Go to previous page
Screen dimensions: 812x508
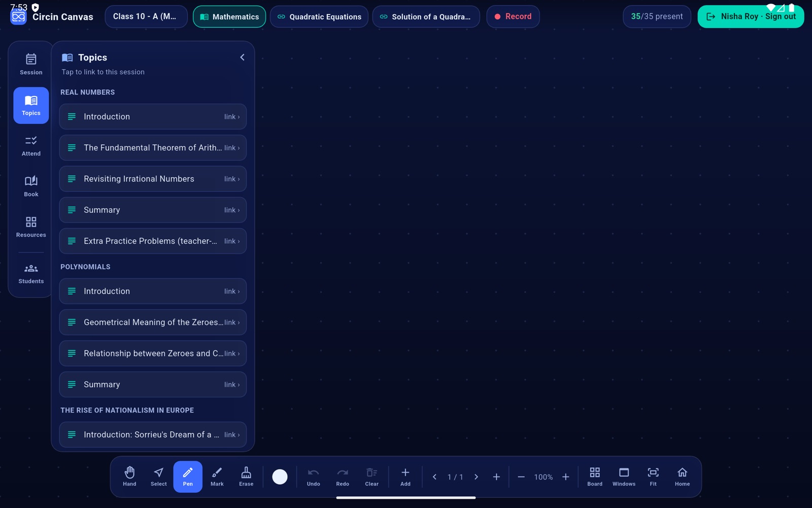click(434, 477)
